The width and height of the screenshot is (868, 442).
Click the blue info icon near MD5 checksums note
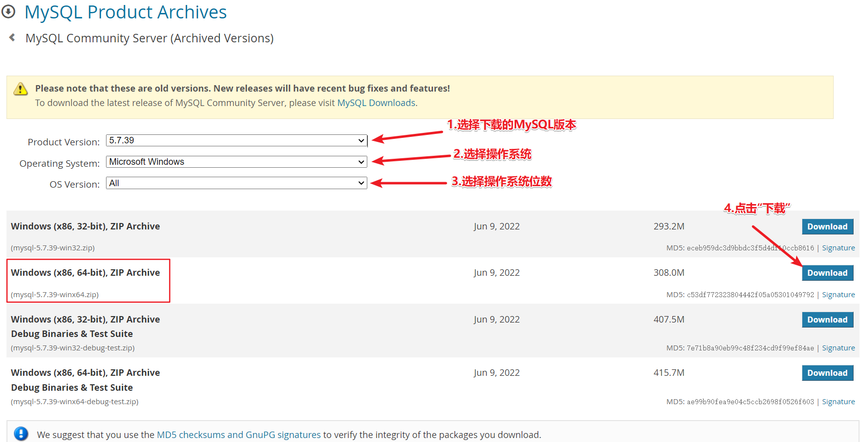tap(21, 434)
